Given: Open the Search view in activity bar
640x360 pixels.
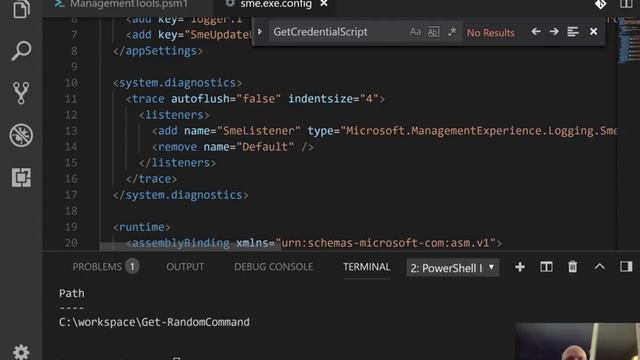Looking at the screenshot, I should click(x=21, y=51).
